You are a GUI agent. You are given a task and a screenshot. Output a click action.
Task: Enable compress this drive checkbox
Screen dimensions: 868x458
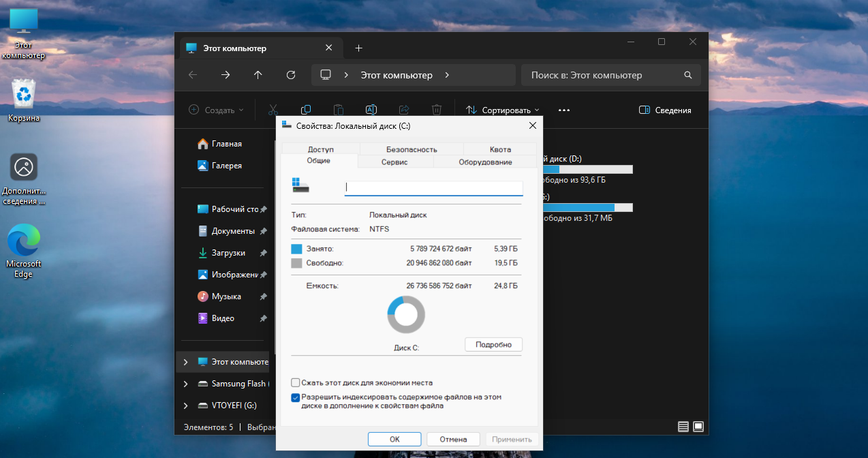point(296,382)
